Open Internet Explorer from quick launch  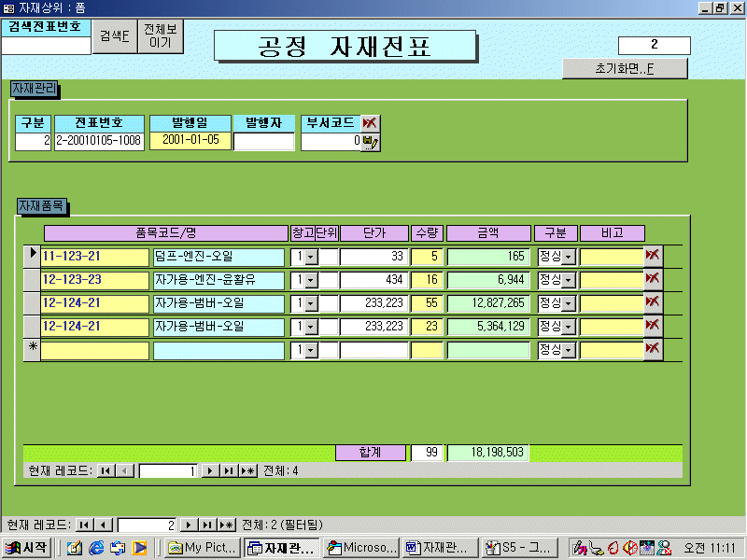coord(96,548)
